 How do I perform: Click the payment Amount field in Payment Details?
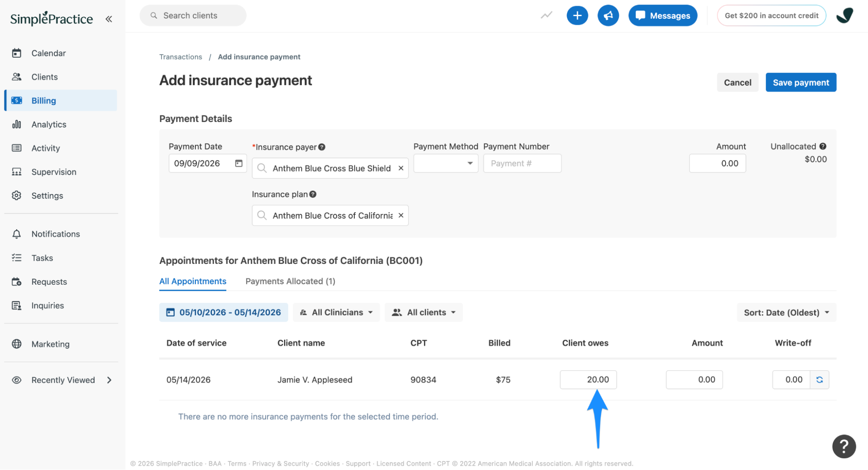pyautogui.click(x=717, y=163)
